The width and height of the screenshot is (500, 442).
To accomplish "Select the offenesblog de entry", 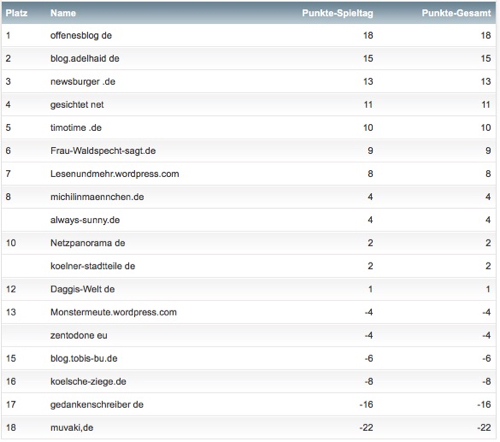I will click(x=81, y=35).
